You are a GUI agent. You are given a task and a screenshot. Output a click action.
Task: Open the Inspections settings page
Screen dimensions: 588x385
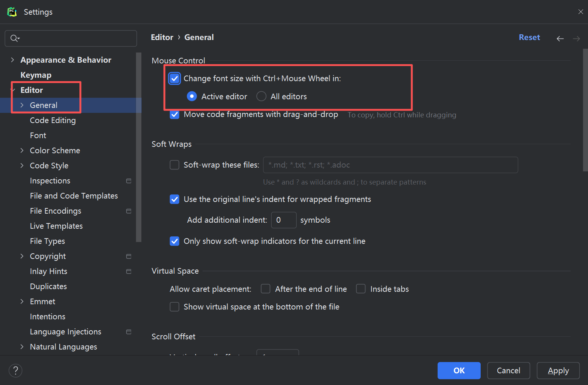tap(50, 181)
